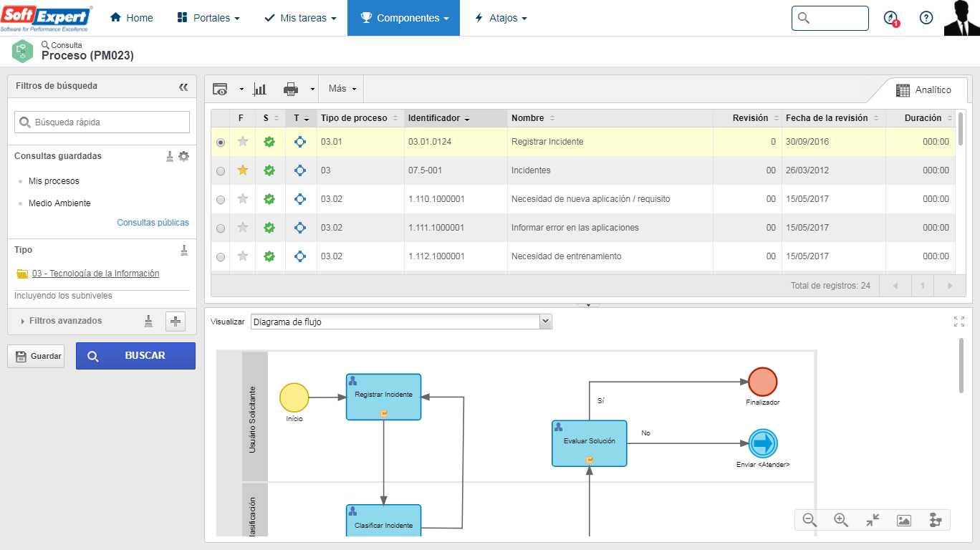980x550 pixels.
Task: Click the BUSCAR button
Action: click(135, 356)
